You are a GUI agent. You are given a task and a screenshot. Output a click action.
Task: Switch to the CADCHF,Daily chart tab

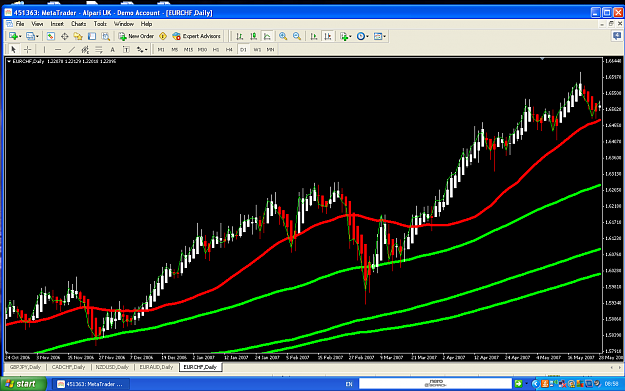[69, 367]
